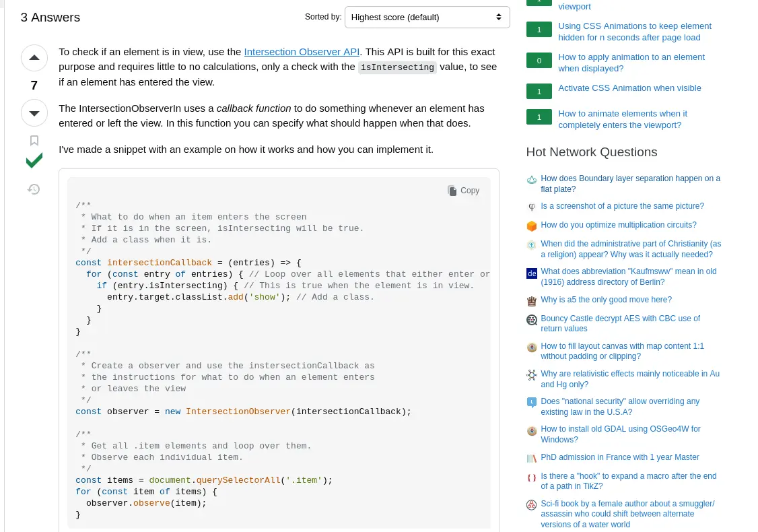Open 'PhD admission in France with 1 year Master'
The width and height of the screenshot is (758, 532).
tap(619, 457)
